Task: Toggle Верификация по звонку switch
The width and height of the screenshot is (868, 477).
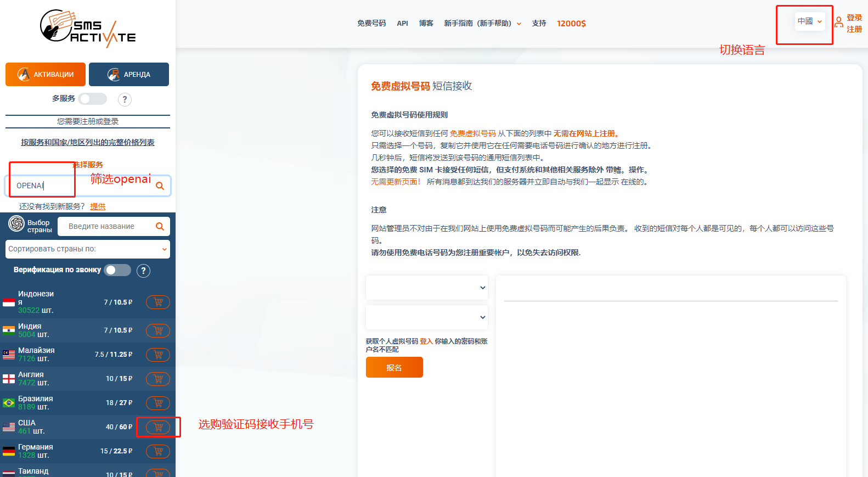Action: tap(117, 270)
